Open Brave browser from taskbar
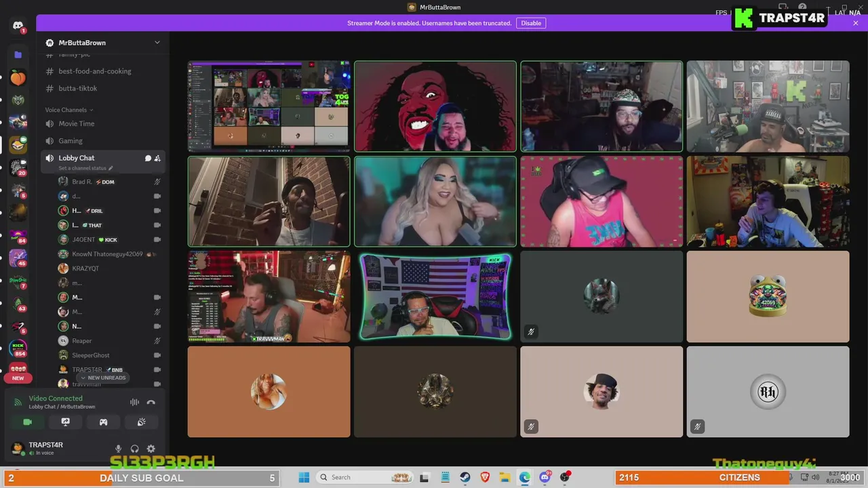The width and height of the screenshot is (868, 488). 485,477
